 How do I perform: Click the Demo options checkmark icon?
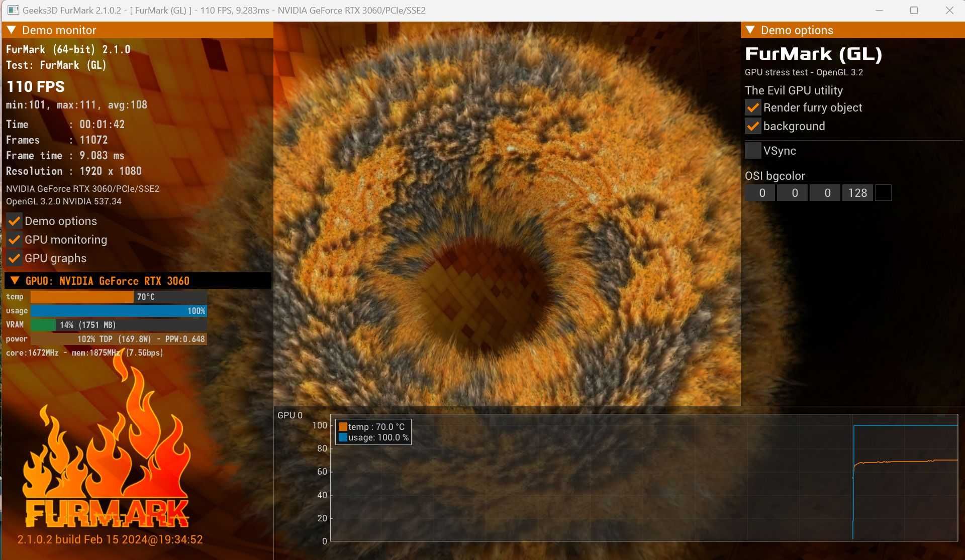[x=13, y=220]
